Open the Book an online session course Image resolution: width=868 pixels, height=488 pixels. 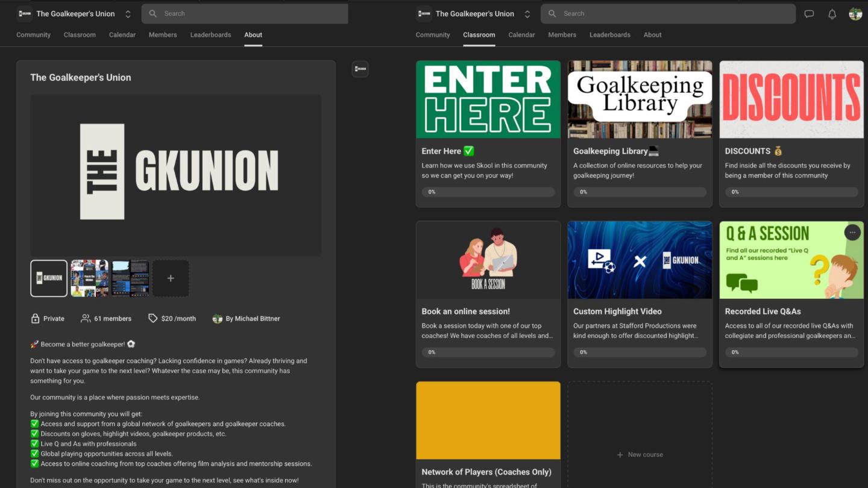point(488,293)
